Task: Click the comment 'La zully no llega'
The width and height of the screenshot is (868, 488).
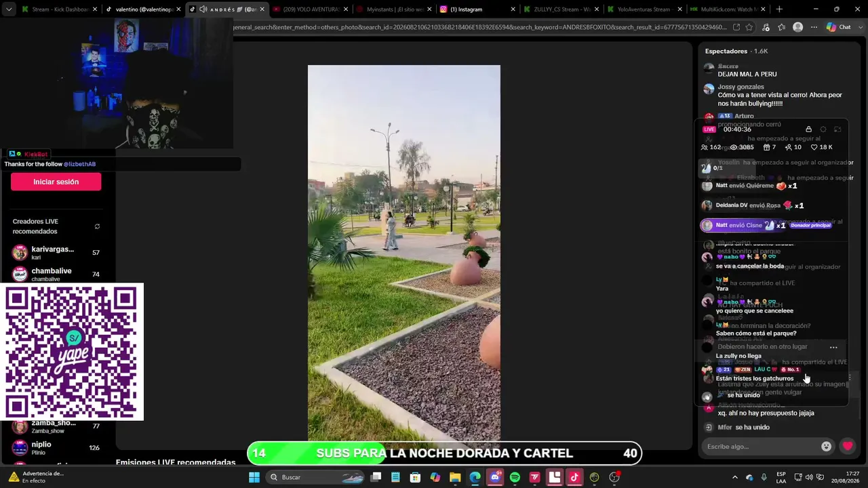Action: (738, 356)
